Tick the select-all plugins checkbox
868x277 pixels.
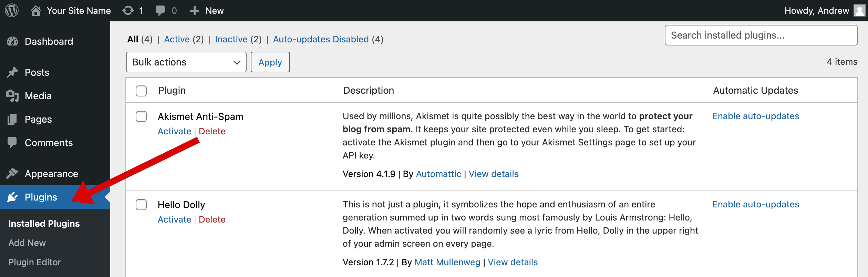click(x=141, y=91)
